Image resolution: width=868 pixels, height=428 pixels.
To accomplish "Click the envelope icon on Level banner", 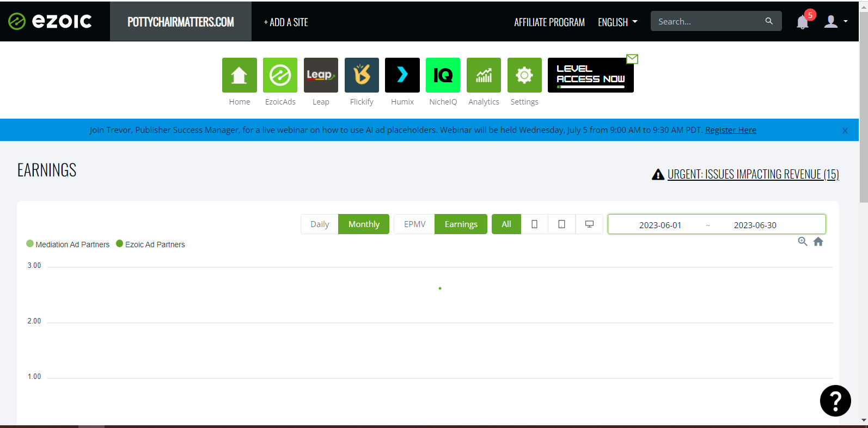I will pyautogui.click(x=632, y=59).
